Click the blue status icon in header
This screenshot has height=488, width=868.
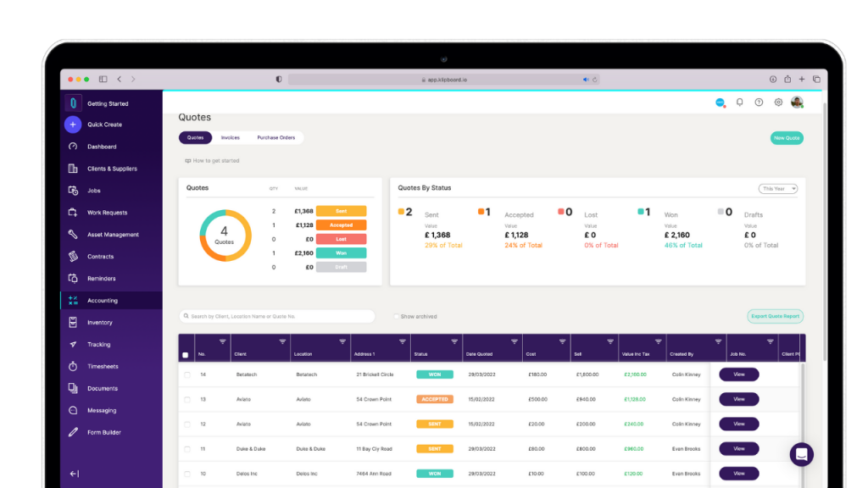(721, 103)
